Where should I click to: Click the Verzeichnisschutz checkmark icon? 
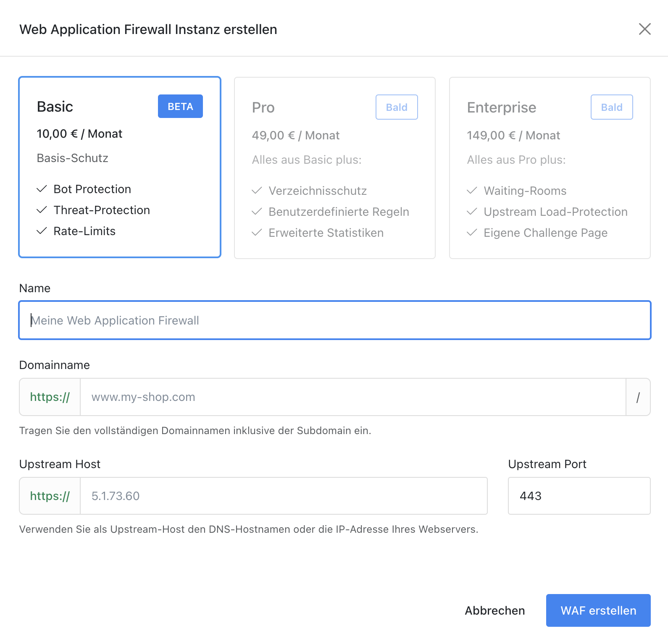coord(257,191)
